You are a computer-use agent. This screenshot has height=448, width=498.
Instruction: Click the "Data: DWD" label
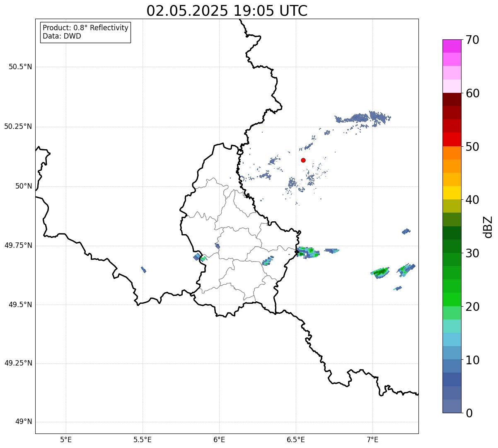click(62, 36)
